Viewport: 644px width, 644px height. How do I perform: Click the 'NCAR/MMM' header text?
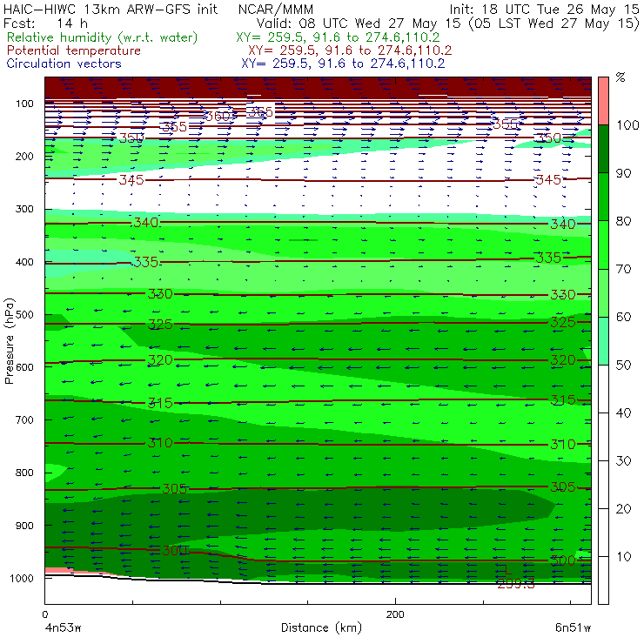click(276, 9)
